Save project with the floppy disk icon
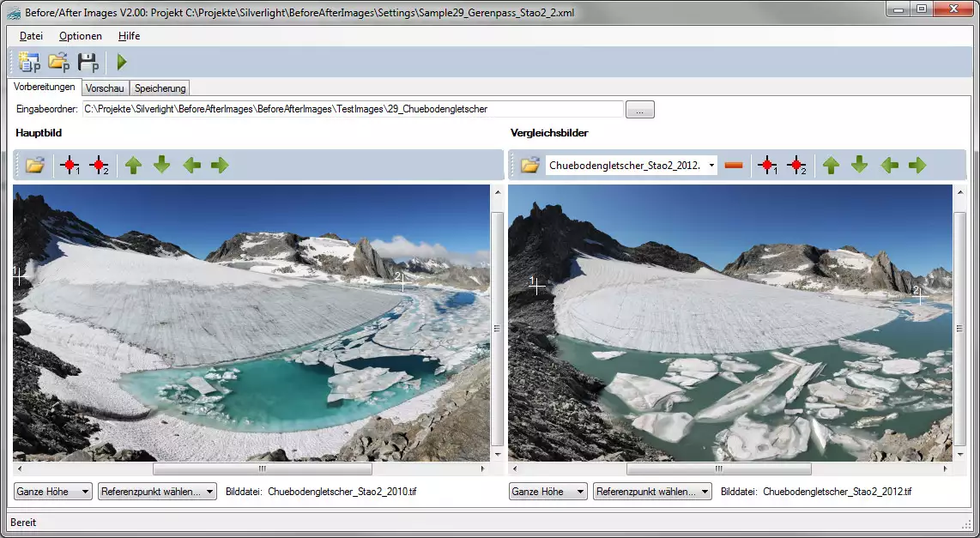This screenshot has width=980, height=538. [88, 62]
